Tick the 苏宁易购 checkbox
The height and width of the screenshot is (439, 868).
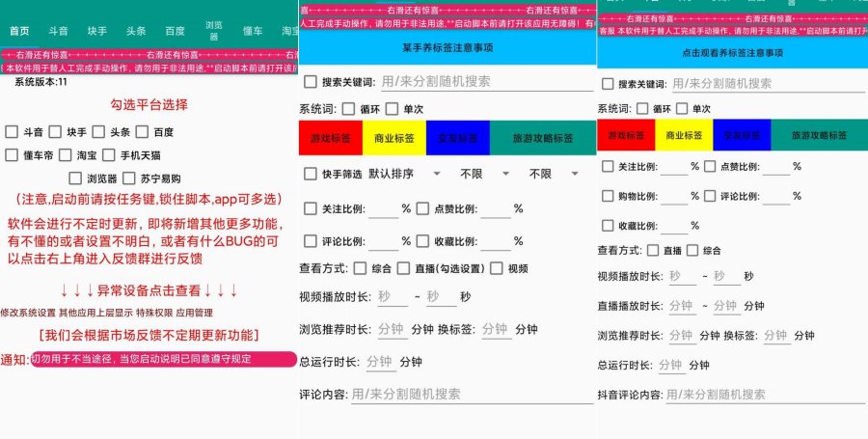coord(129,178)
